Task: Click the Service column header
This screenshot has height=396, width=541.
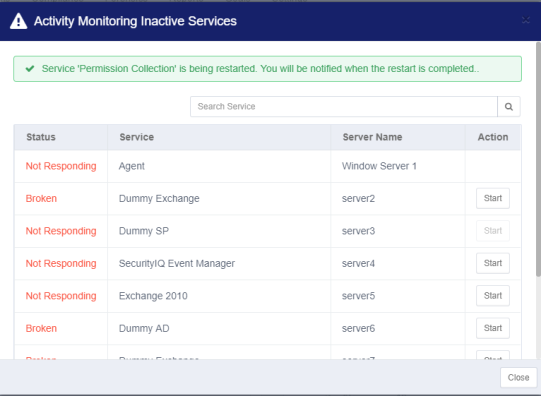Action: 137,137
